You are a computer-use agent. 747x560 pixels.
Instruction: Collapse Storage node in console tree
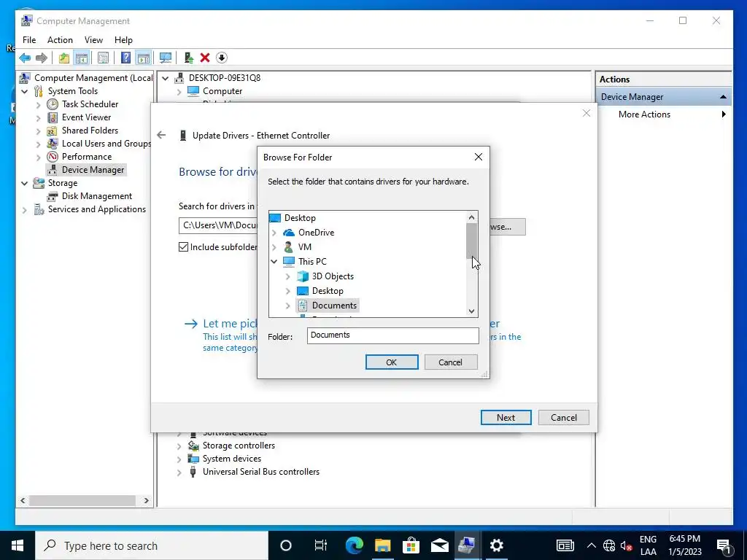click(24, 183)
